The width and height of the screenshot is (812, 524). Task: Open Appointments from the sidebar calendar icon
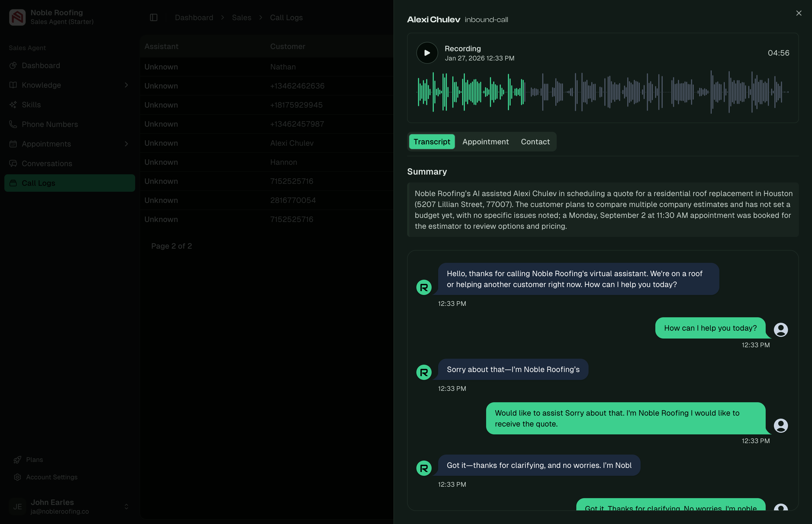[13, 144]
